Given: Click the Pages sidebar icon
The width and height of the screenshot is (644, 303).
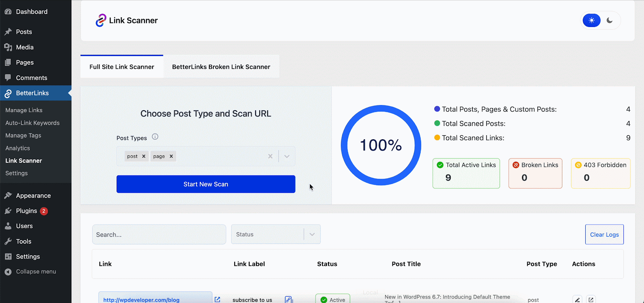Looking at the screenshot, I should [x=8, y=62].
